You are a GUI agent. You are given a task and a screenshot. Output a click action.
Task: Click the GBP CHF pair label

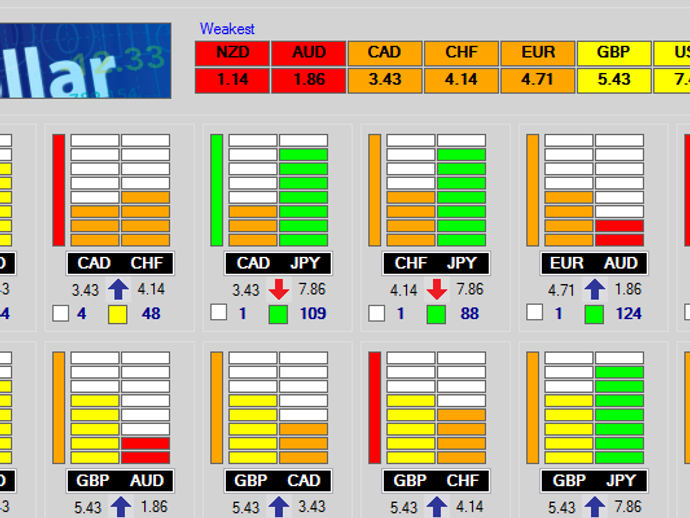pos(436,481)
